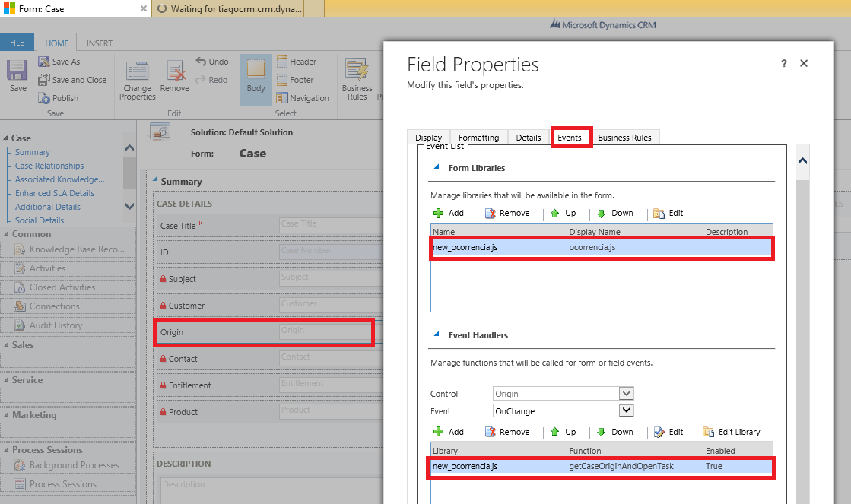Click Save and Close ribbon button

71,80
